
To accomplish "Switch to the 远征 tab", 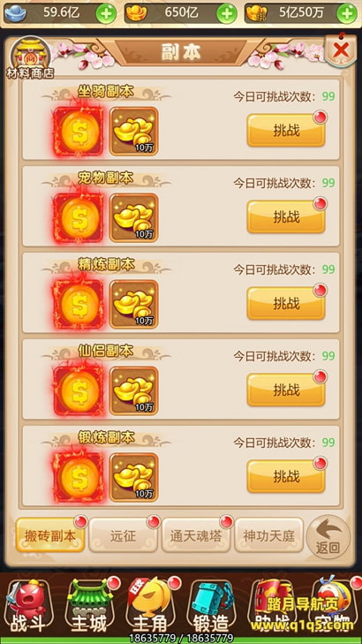I will [123, 535].
